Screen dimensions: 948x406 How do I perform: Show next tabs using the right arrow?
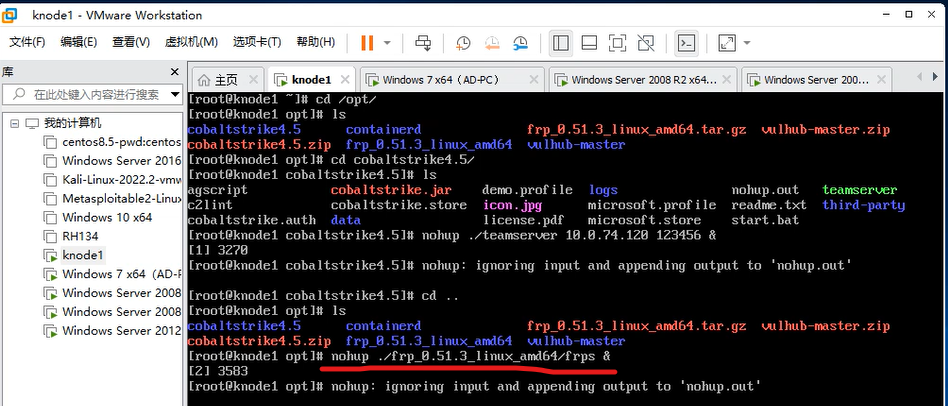pyautogui.click(x=937, y=77)
